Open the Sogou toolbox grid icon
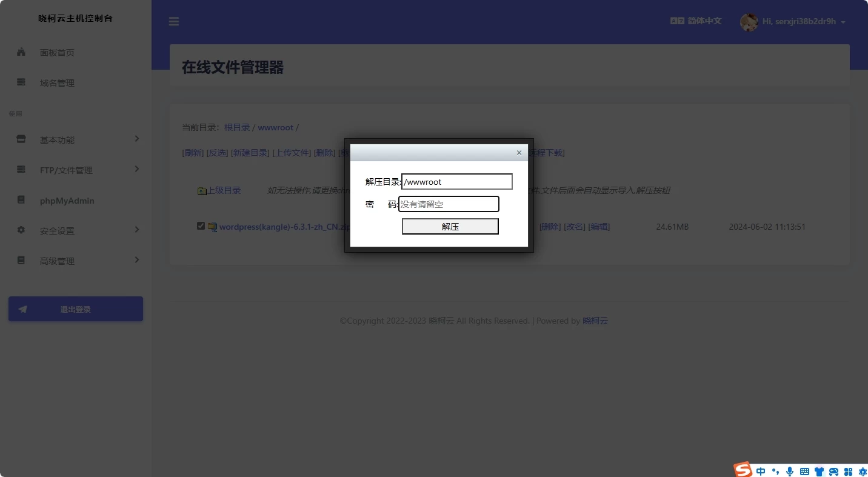Viewport: 868px width, 477px height. tap(848, 471)
